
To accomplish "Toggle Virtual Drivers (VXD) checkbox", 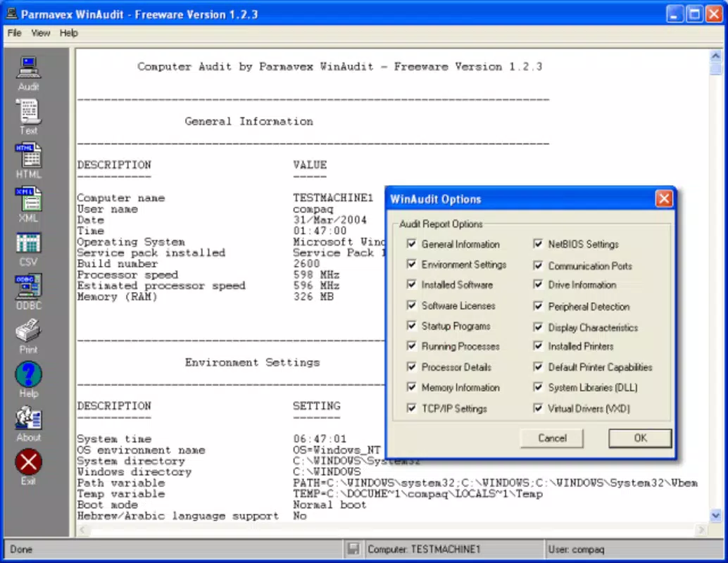I will pos(538,408).
